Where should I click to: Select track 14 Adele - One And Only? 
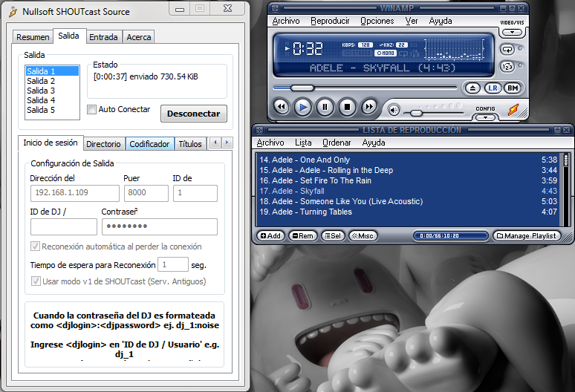pyautogui.click(x=408, y=160)
